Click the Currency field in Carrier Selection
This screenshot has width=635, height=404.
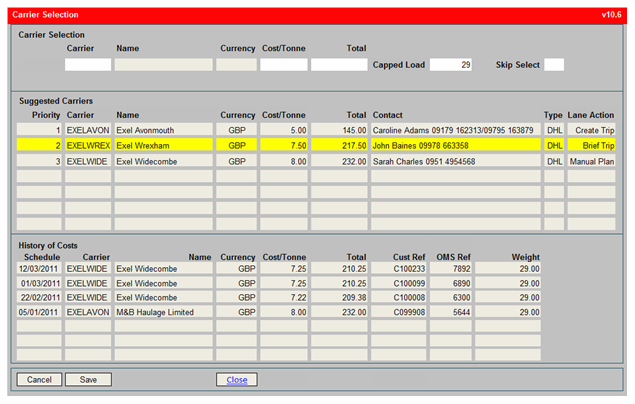(x=237, y=65)
